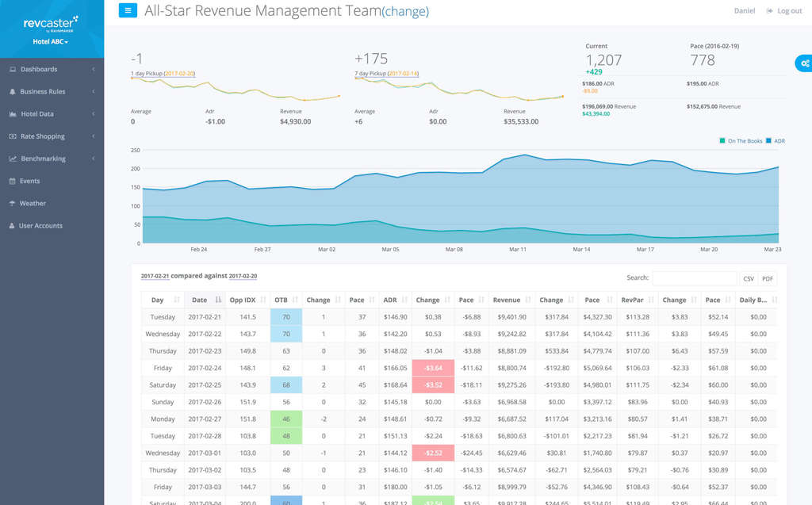The width and height of the screenshot is (812, 505).
Task: Click the (change) team link
Action: 405,12
